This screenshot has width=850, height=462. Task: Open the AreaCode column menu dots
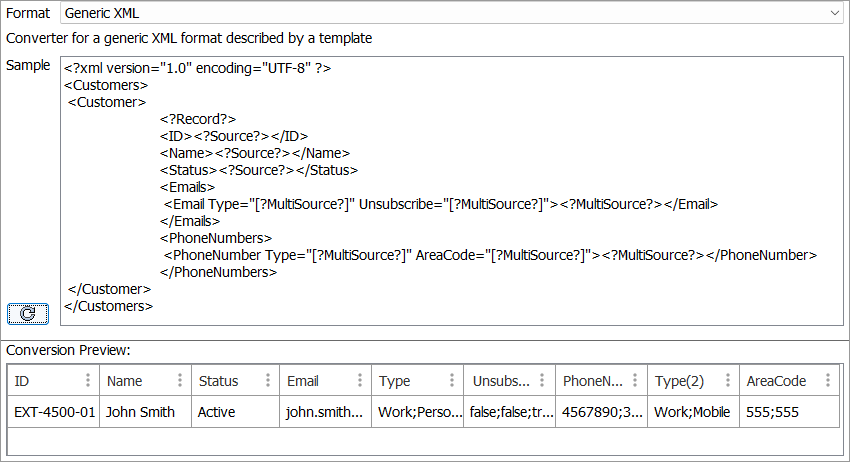tap(827, 381)
